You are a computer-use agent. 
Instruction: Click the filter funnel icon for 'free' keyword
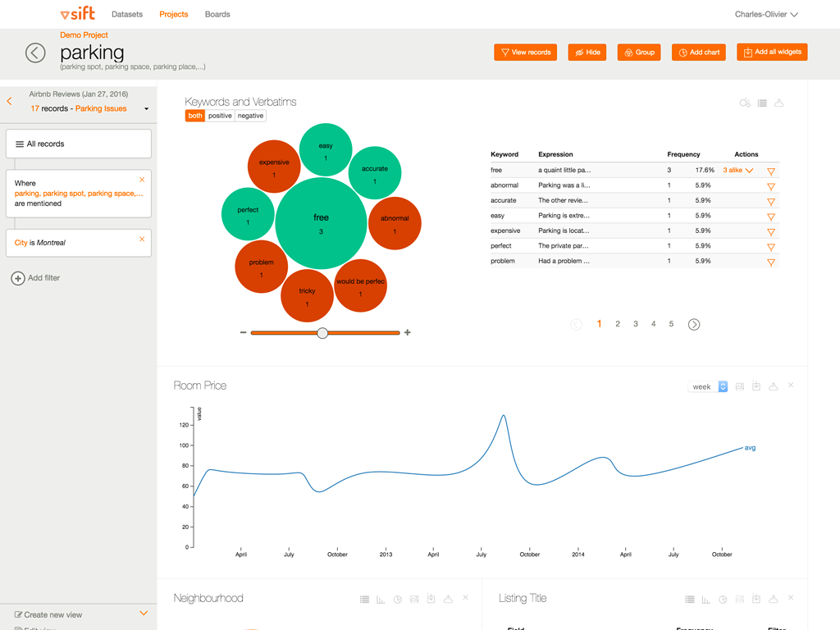point(771,171)
